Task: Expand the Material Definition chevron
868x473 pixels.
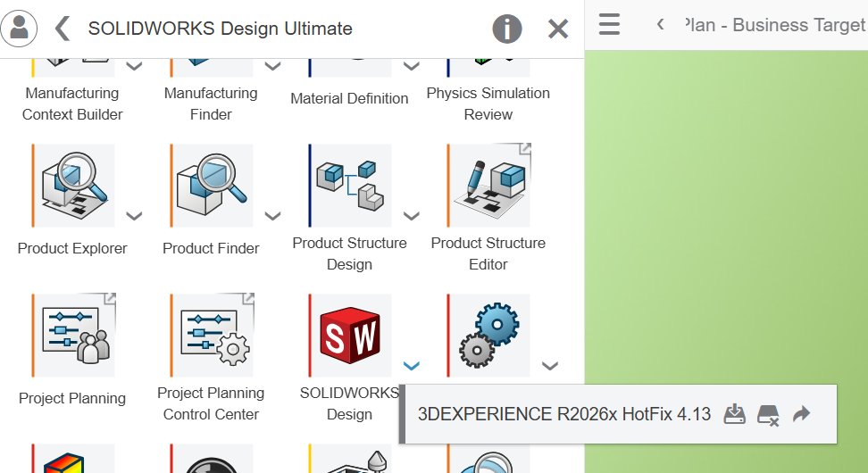Action: 411,66
